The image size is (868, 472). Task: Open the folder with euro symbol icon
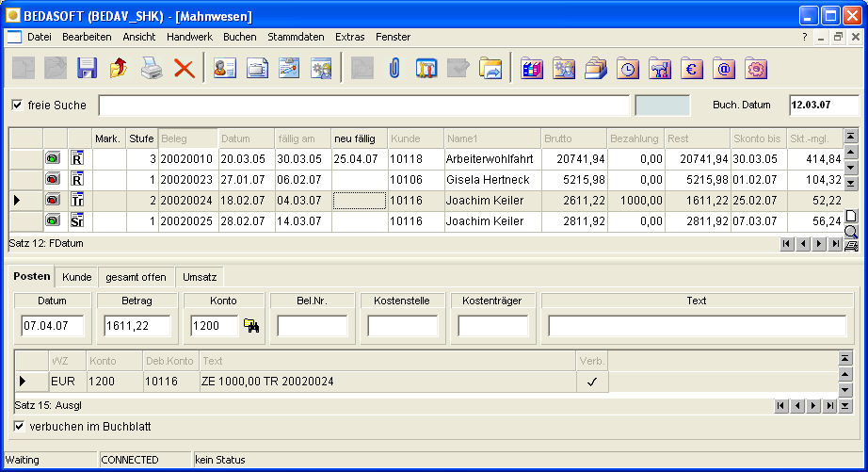(692, 69)
